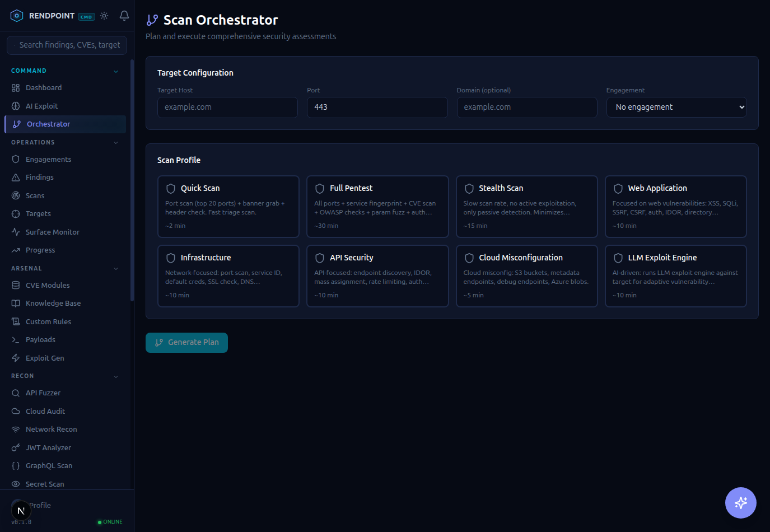Click the Target Host input field
Screen dimensions: 770x532
click(x=227, y=107)
